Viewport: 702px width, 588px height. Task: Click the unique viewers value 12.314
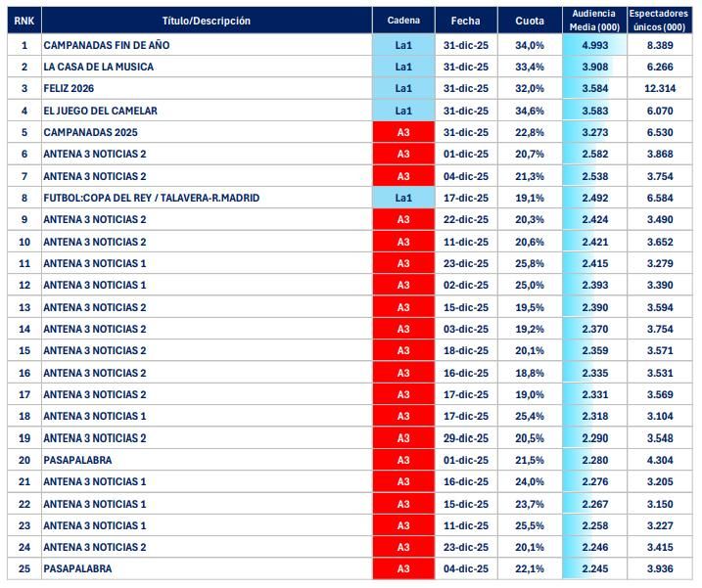[x=658, y=89]
